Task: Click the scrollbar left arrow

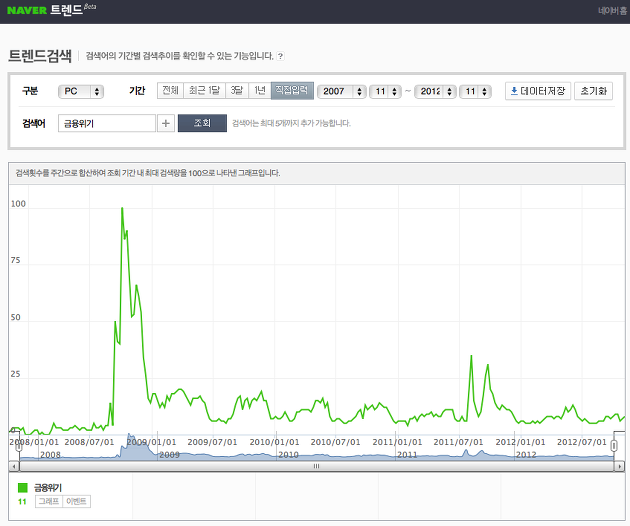Action: point(14,467)
